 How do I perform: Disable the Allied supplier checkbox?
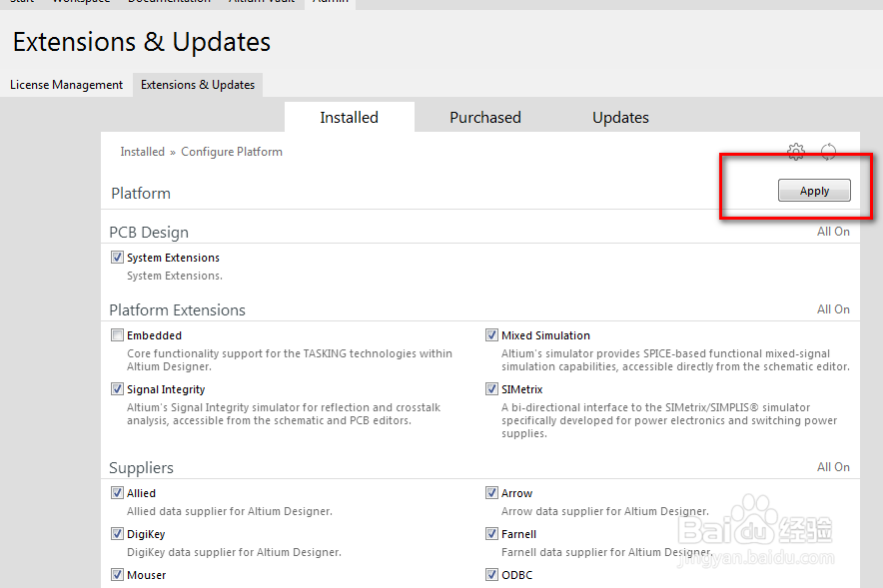tap(117, 493)
